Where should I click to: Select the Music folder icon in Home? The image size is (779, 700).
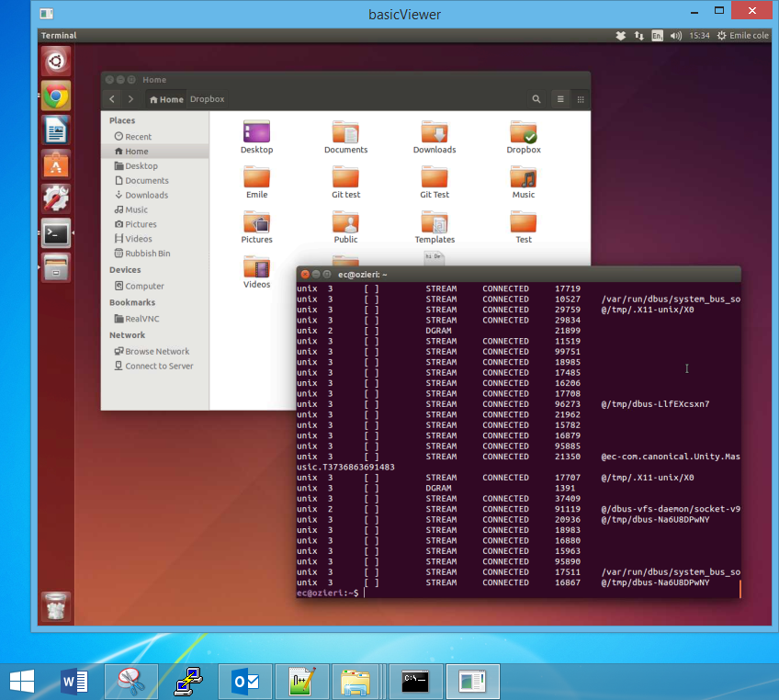click(524, 182)
